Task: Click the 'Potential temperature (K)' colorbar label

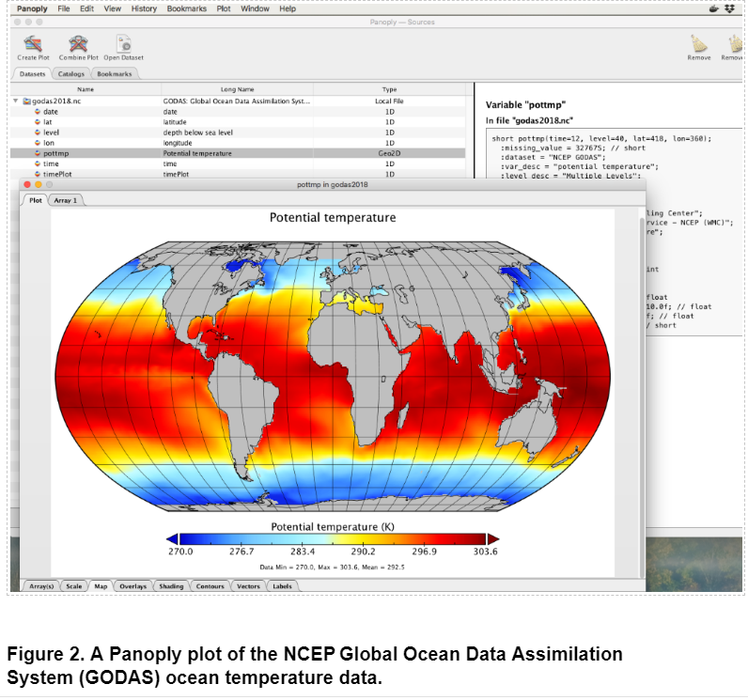Action: tap(333, 526)
